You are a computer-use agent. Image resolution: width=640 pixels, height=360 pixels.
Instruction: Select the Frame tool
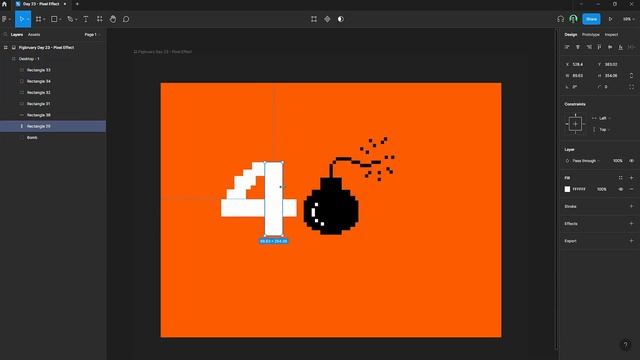38,19
